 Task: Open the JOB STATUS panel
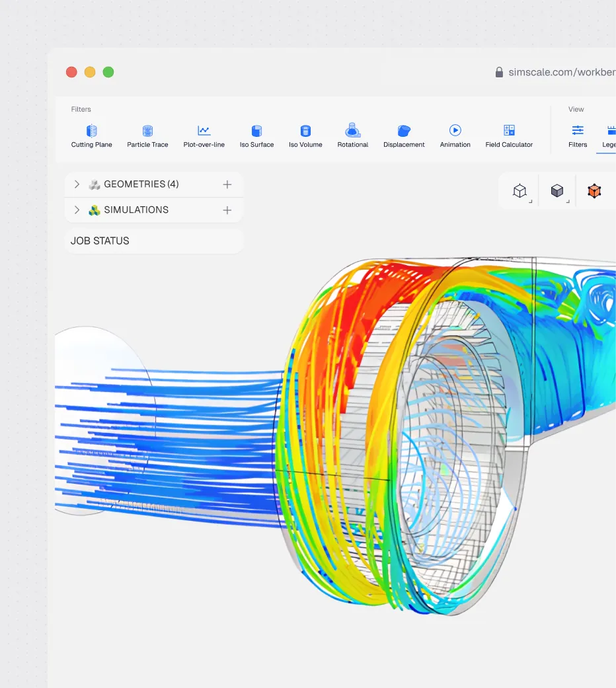click(x=154, y=241)
